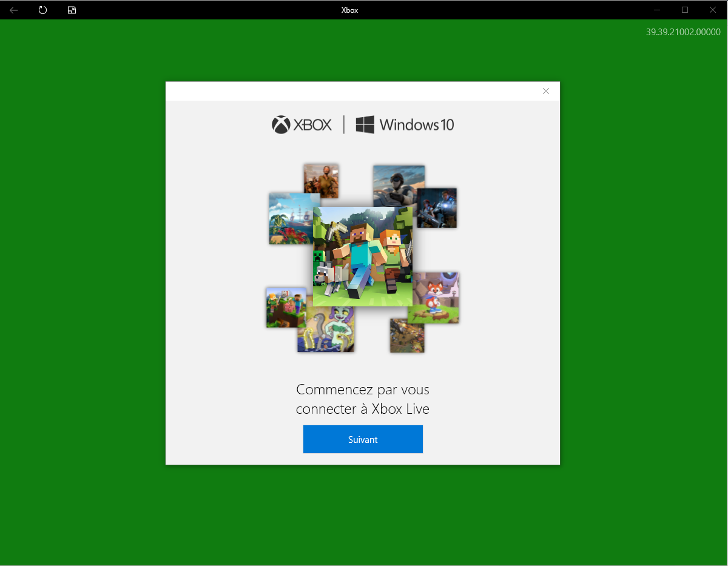Click the pop-out window icon in title bar

[x=72, y=10]
